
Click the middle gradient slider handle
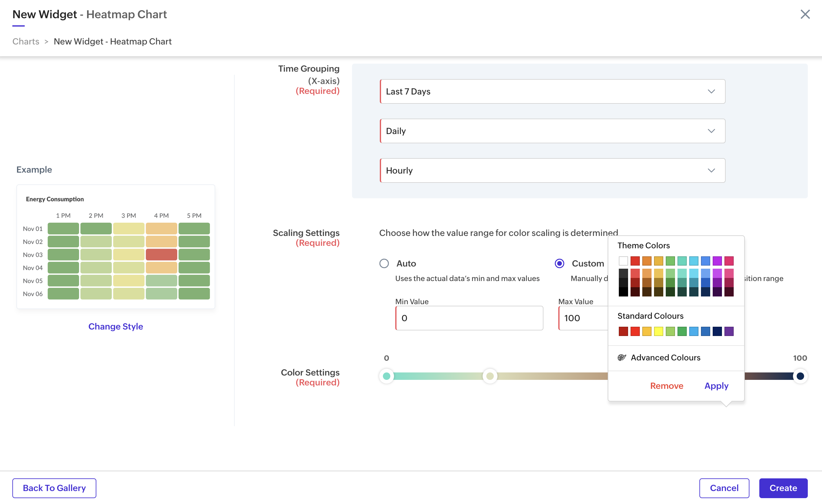490,376
